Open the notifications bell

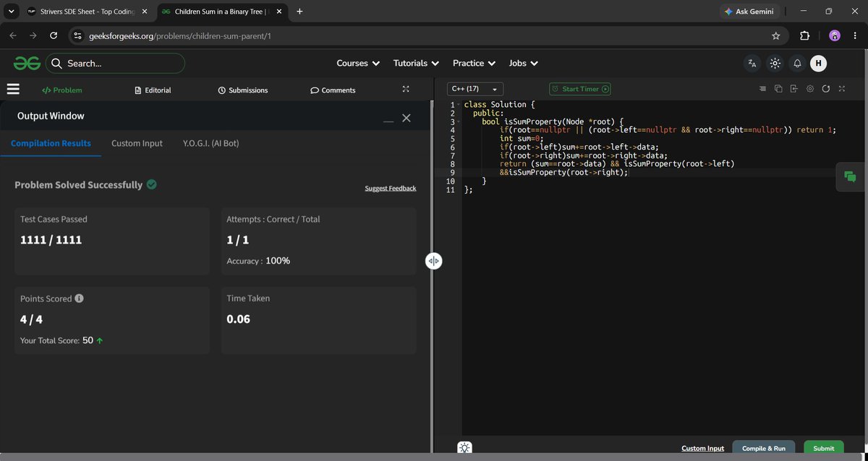click(x=797, y=64)
